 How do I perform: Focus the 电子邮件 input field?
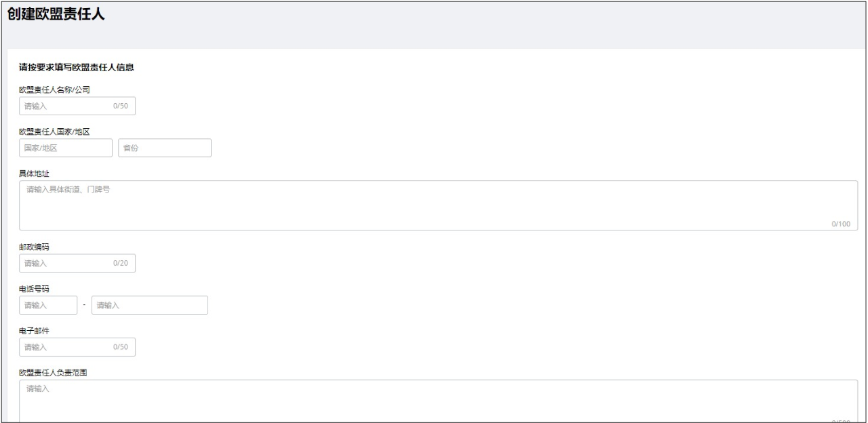pyautogui.click(x=68, y=347)
